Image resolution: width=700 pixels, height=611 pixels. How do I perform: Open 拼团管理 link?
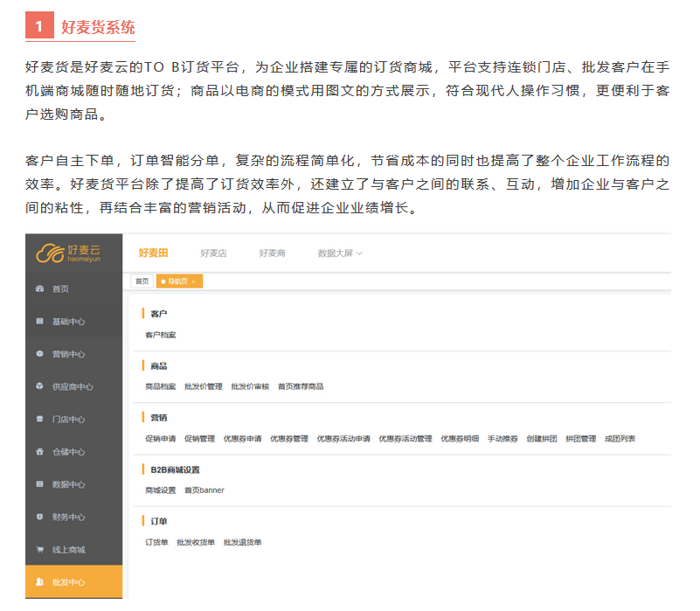(x=581, y=439)
